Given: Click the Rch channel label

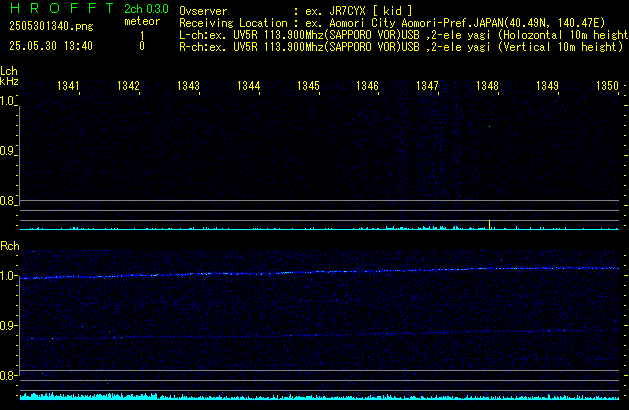Looking at the screenshot, I should click(10, 246).
